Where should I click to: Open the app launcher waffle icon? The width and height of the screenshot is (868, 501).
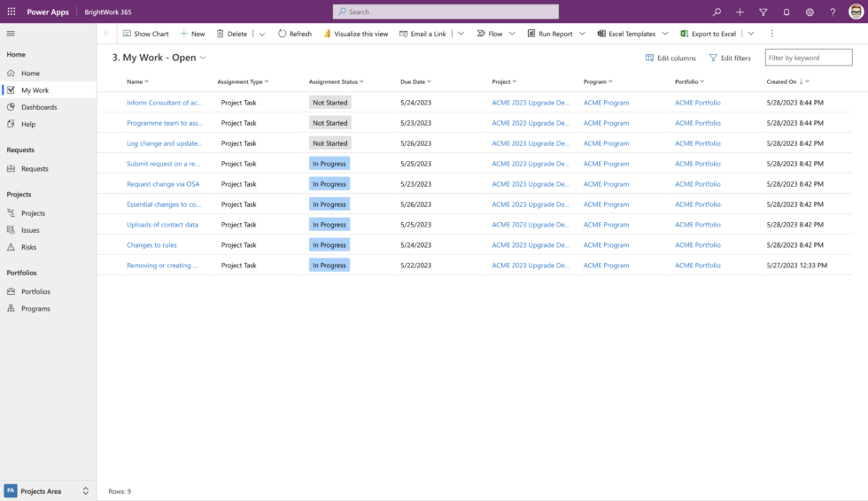point(12,12)
